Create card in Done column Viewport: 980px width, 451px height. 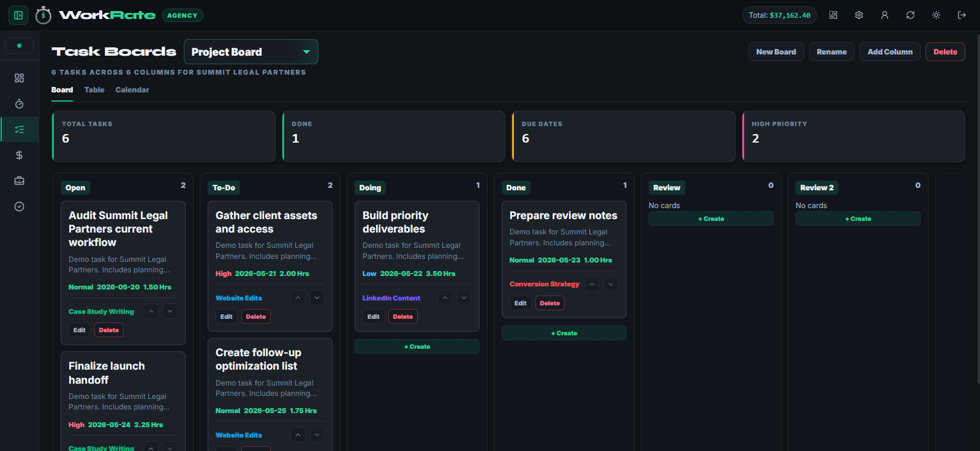tap(564, 333)
